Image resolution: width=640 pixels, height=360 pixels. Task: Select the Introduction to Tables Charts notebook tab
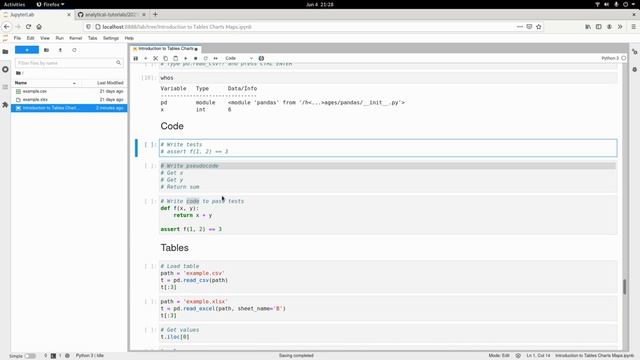coord(165,49)
